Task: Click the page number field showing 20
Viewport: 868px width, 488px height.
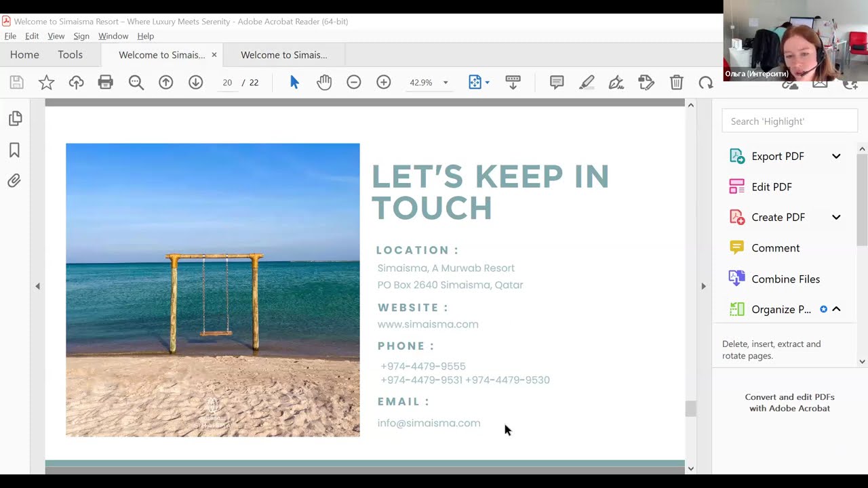Action: click(227, 83)
